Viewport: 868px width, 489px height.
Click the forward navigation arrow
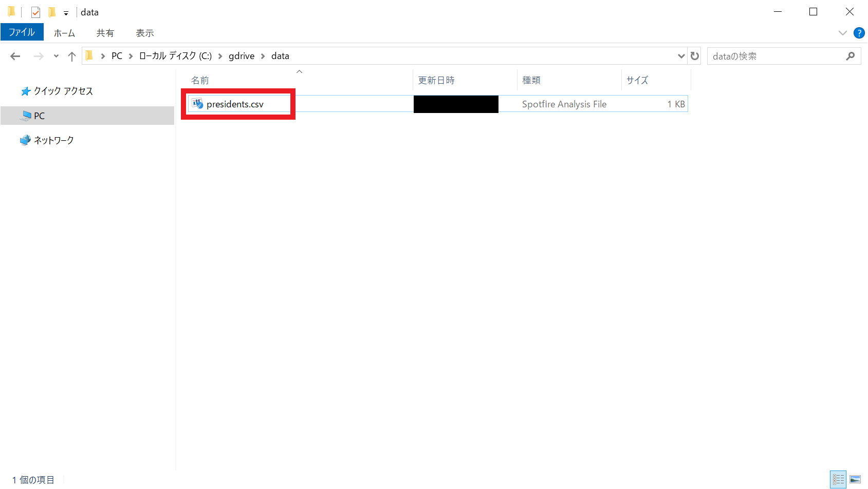pos(39,56)
